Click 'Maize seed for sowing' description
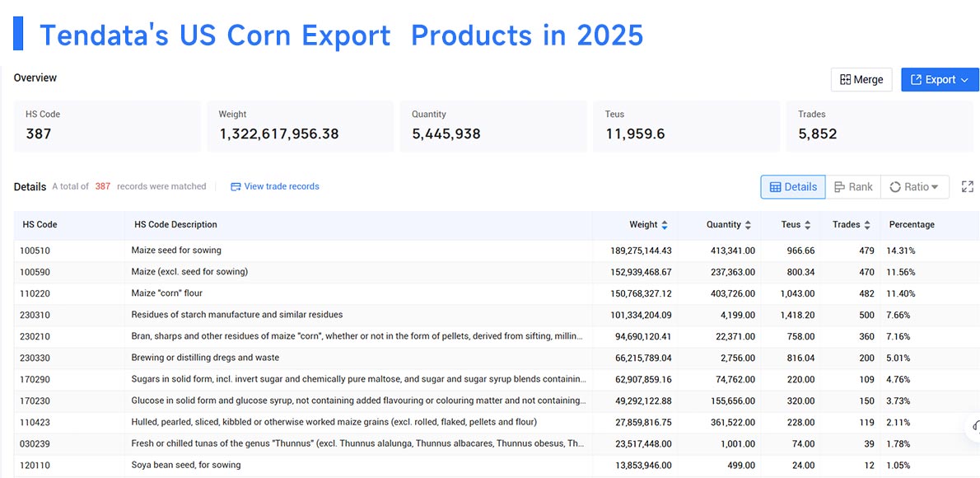This screenshot has width=980, height=478. coord(176,251)
